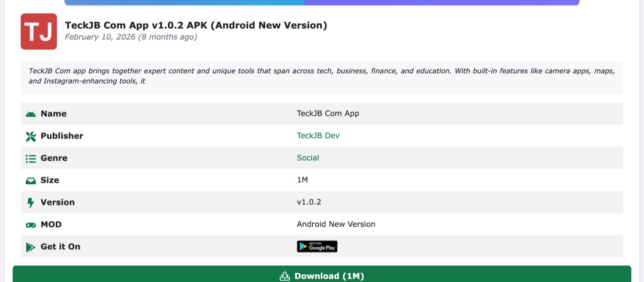Click the lightning bolt icon beside Version
The image size is (644, 282).
pyautogui.click(x=31, y=202)
